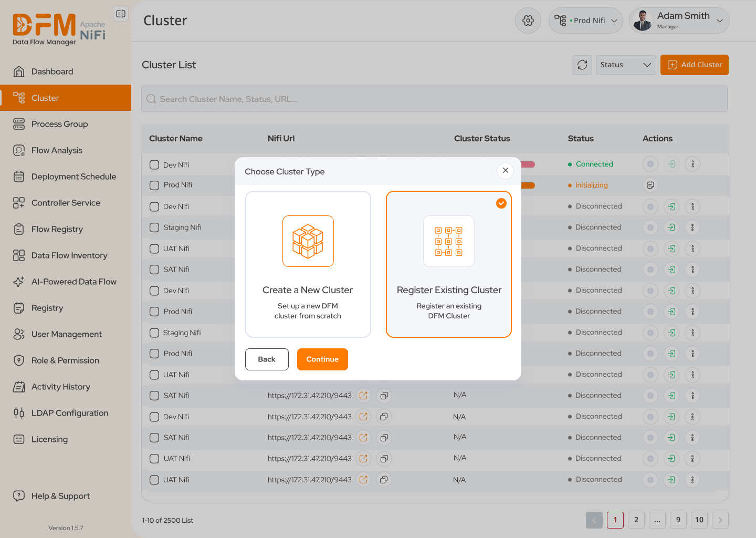The width and height of the screenshot is (756, 538).
Task: Check the second Staging Nifi checkbox
Action: click(154, 333)
